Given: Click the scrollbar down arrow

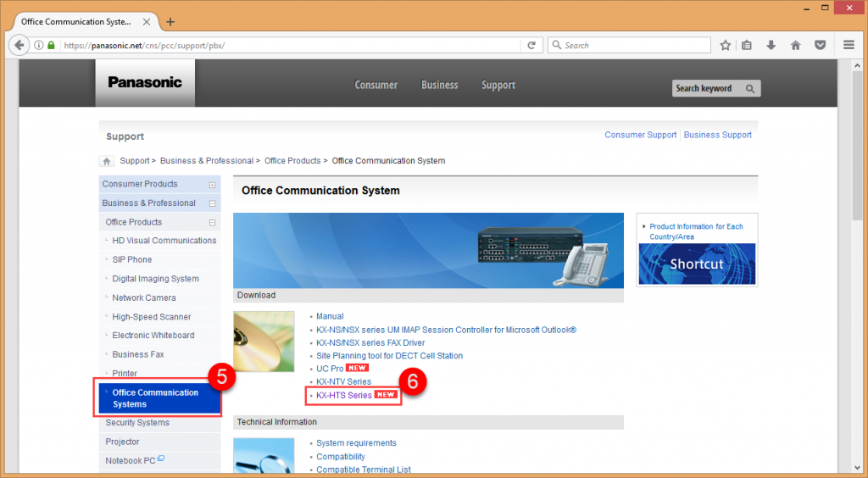Looking at the screenshot, I should click(x=858, y=468).
